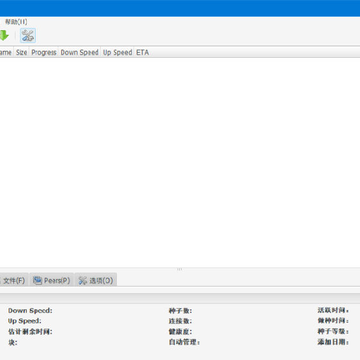Viewport: 360px width, 360px height.
Task: Click the "健康度:" label
Action: tap(180, 332)
